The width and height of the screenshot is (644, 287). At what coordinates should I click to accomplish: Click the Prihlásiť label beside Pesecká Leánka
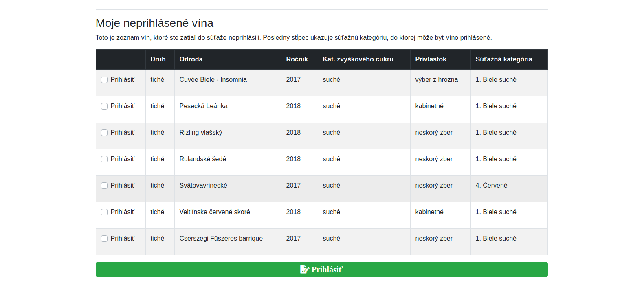pos(122,106)
